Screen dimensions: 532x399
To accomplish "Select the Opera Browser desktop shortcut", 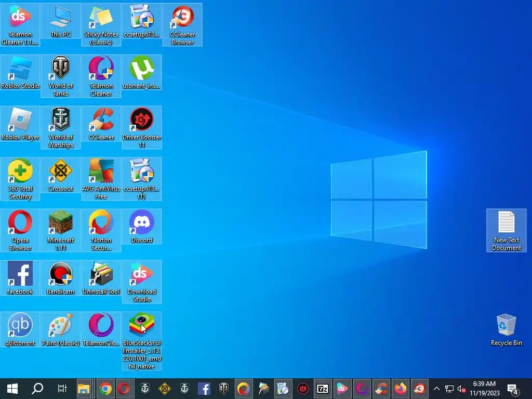I will pyautogui.click(x=20, y=230).
